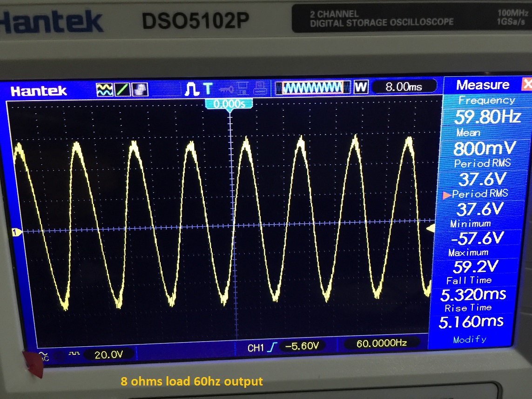532x399 pixels.
Task: Click the orange arrow beside Period RMS
Action: [x=447, y=196]
